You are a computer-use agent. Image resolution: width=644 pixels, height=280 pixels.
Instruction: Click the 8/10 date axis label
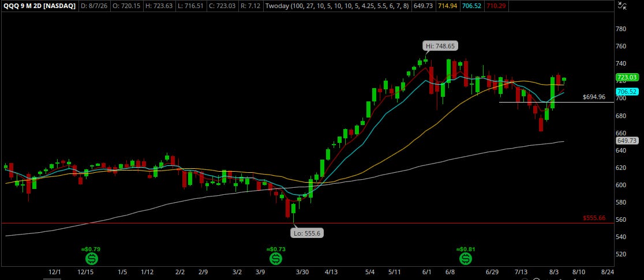click(578, 272)
